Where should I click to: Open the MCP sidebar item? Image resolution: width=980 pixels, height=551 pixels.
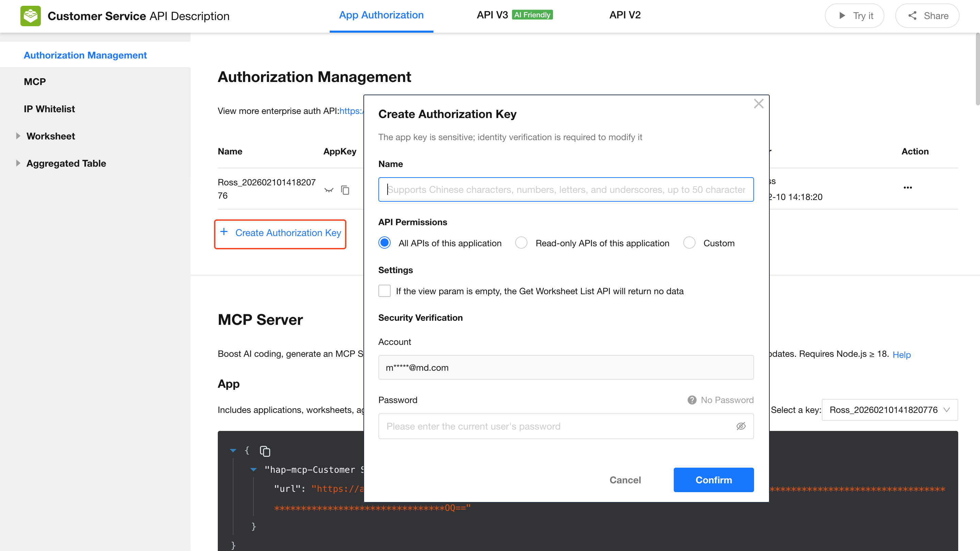[x=35, y=82]
